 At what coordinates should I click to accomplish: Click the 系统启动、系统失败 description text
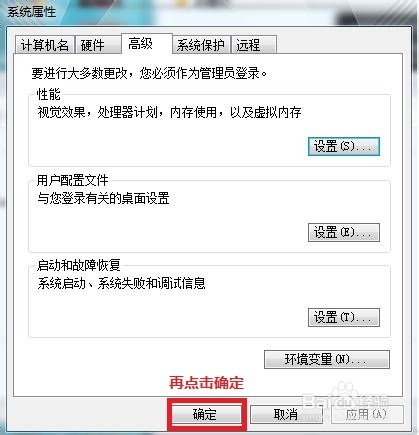point(121,283)
